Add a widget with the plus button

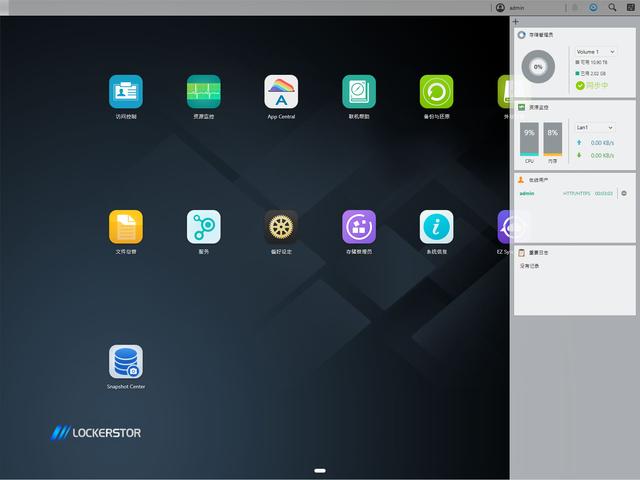coord(516,21)
